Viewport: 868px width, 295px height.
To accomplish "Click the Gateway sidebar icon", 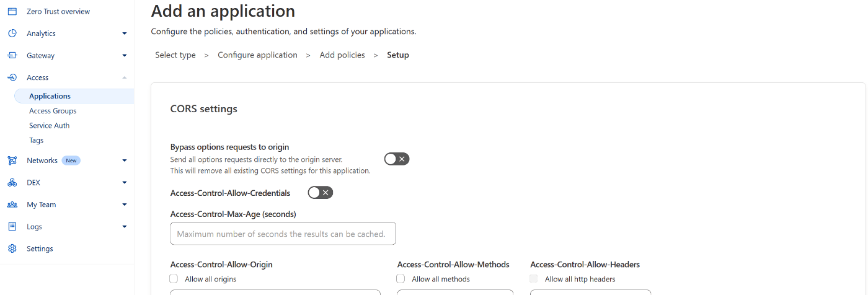I will click(x=12, y=55).
